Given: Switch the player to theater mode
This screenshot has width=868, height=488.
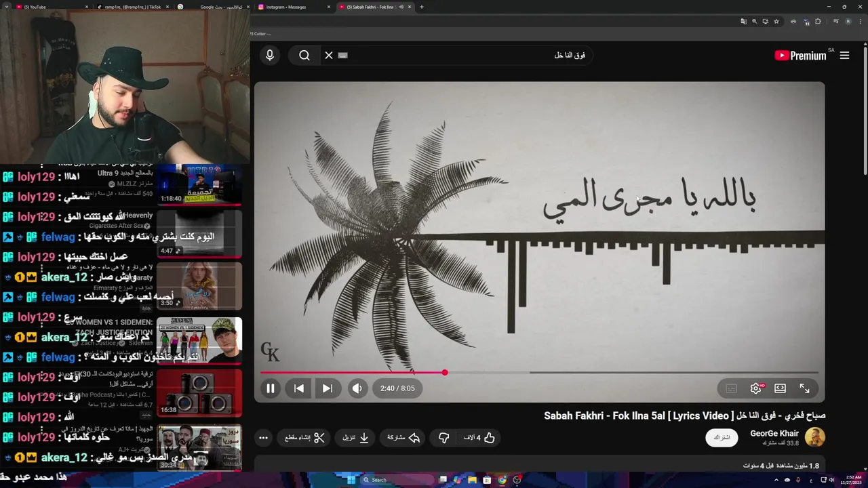Looking at the screenshot, I should (781, 388).
